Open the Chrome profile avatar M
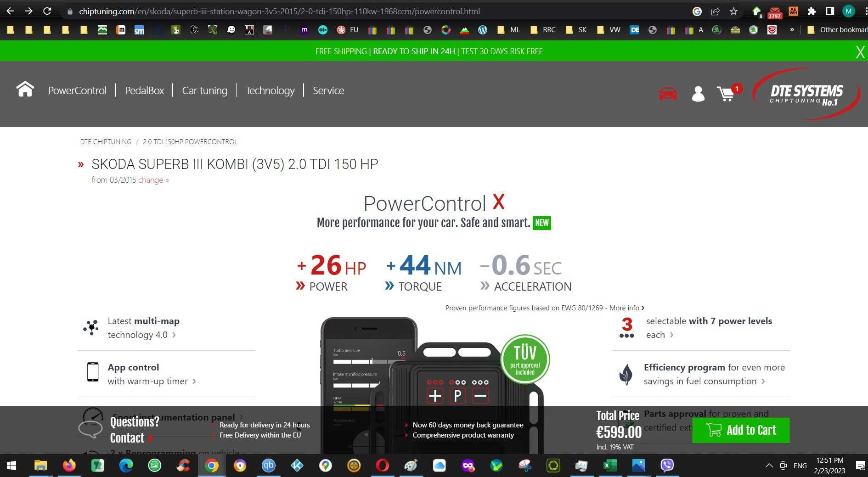The height and width of the screenshot is (477, 868). pos(848,11)
